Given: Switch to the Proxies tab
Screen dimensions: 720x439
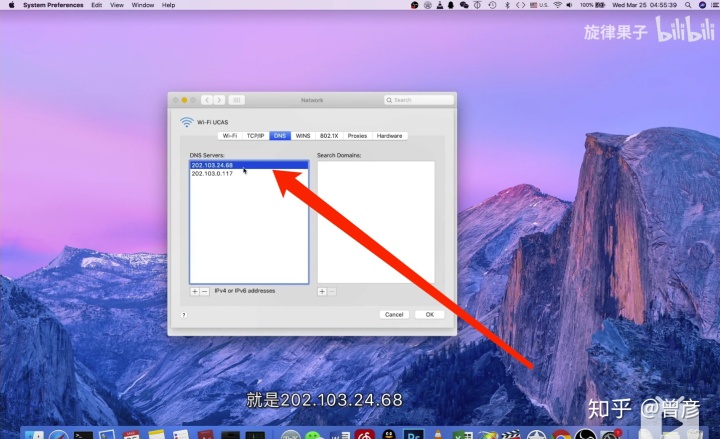Looking at the screenshot, I should 357,136.
